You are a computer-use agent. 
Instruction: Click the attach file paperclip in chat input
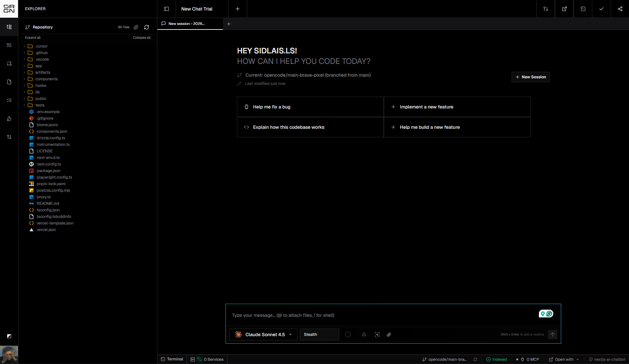[x=389, y=335]
